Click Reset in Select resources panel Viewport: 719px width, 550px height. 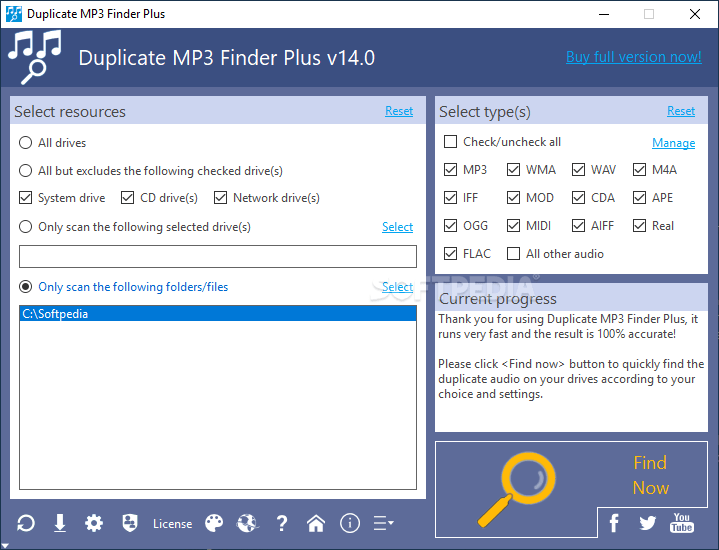pyautogui.click(x=399, y=111)
